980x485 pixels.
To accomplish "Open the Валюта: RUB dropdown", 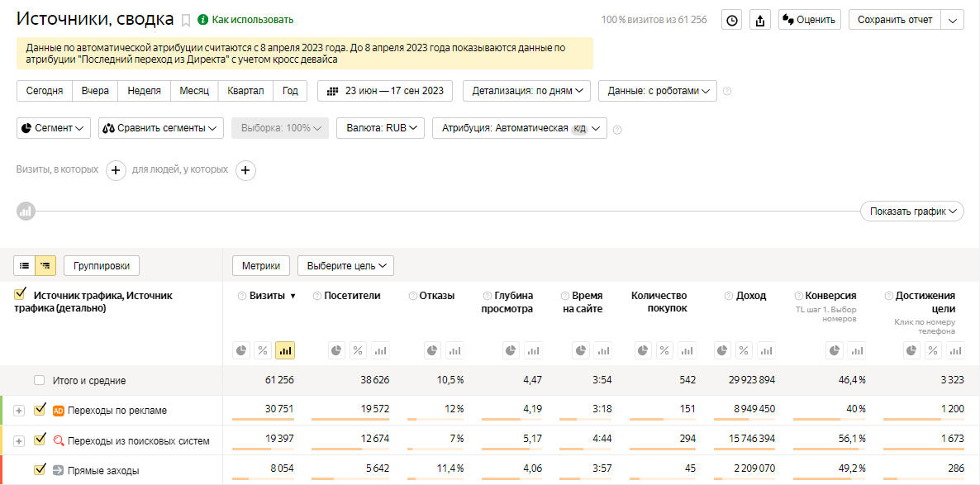I will point(381,128).
